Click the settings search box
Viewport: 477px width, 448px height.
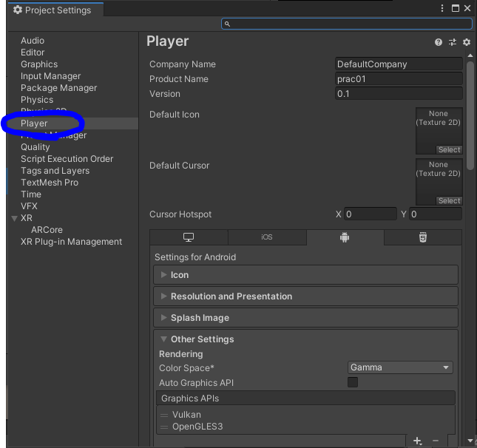[x=347, y=24]
